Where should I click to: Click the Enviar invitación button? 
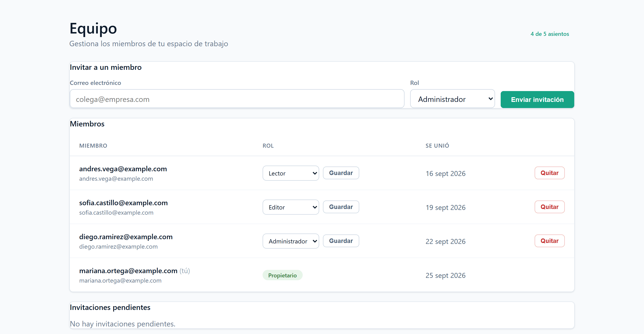(537, 100)
